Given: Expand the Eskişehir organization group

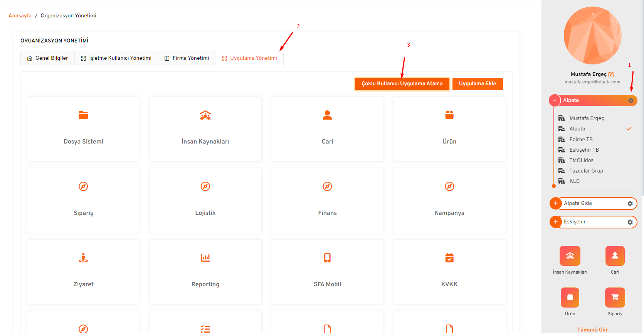Looking at the screenshot, I should click(555, 222).
